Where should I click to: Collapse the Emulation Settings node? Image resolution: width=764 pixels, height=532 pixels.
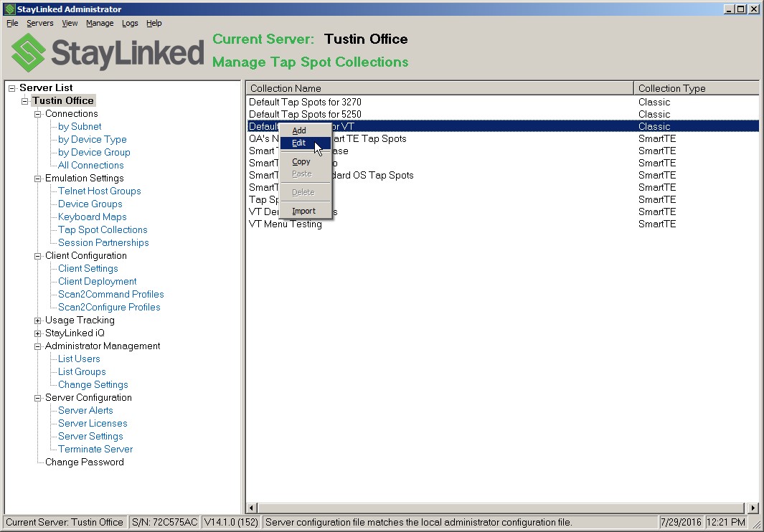pyautogui.click(x=38, y=179)
